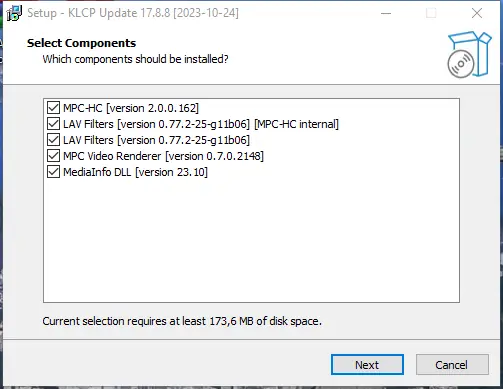
Task: Close the setup window with the X
Action: [x=477, y=13]
